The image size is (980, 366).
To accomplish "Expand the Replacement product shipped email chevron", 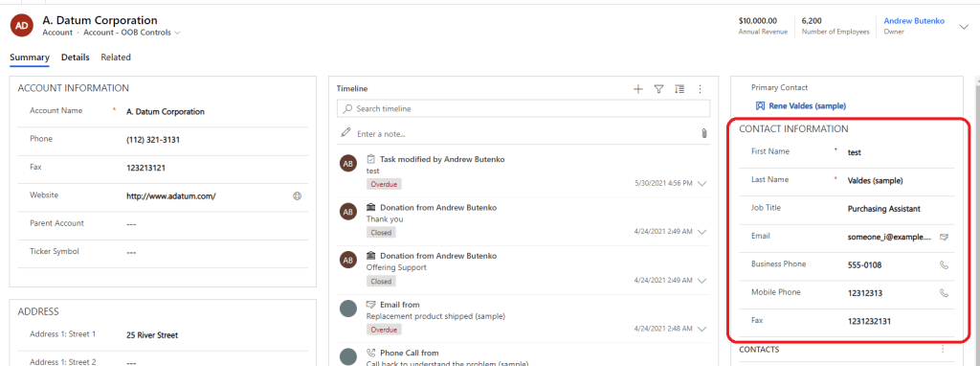I will 702,329.
